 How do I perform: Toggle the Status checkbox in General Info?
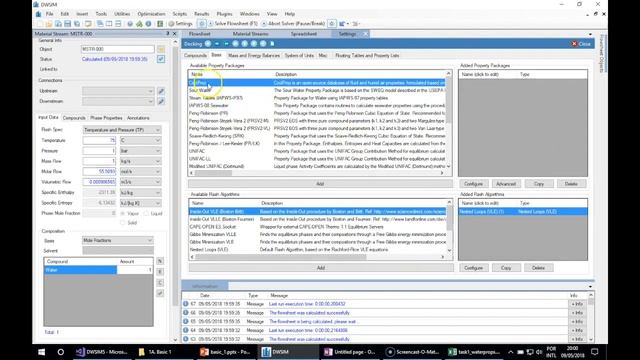161,59
